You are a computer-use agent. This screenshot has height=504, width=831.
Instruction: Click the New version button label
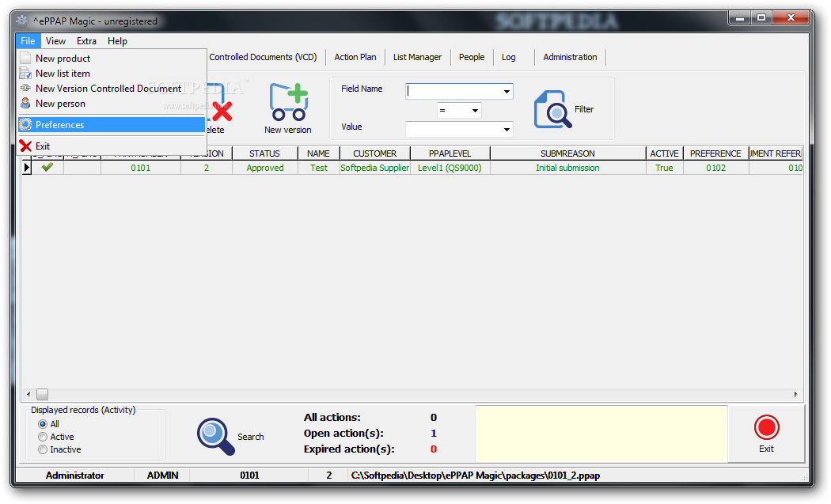click(288, 130)
